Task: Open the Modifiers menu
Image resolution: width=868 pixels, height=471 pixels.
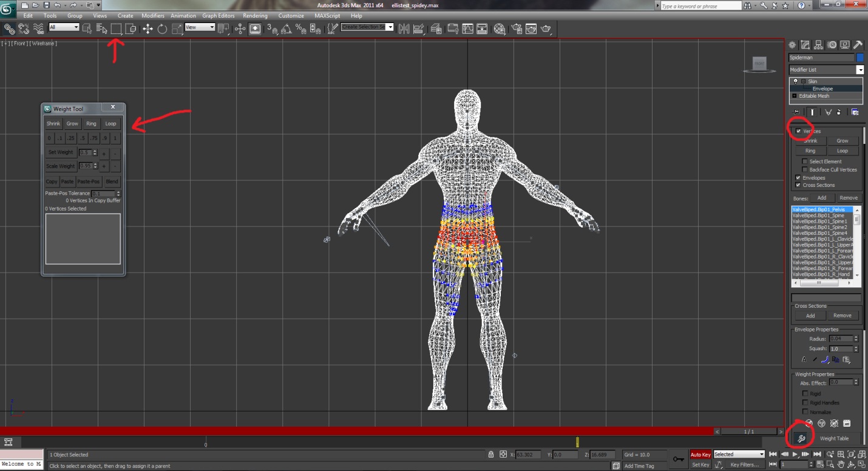Action: 153,16
